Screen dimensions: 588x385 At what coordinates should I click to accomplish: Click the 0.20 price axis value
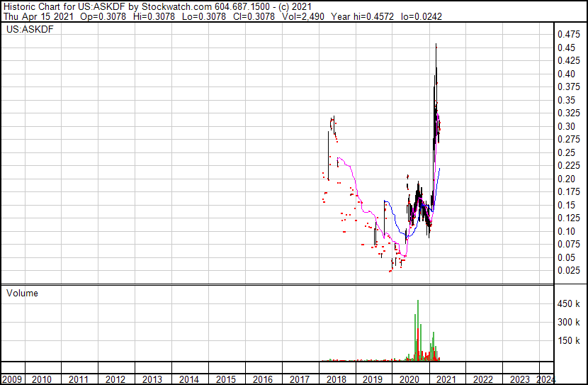(566, 179)
